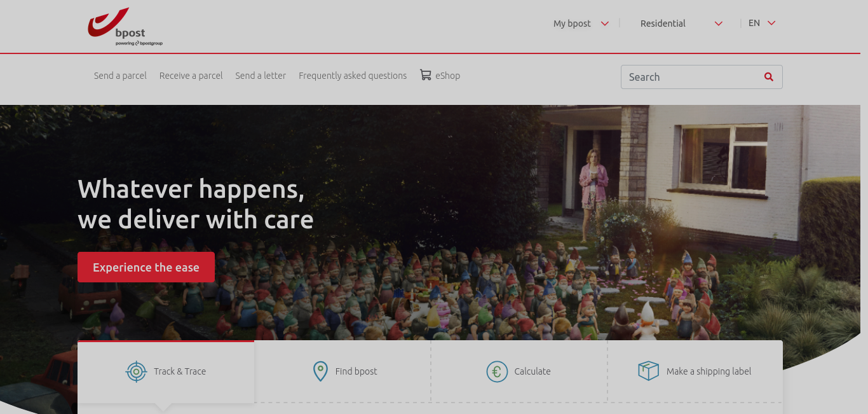868x414 pixels.
Task: Select the Residential label
Action: click(663, 24)
